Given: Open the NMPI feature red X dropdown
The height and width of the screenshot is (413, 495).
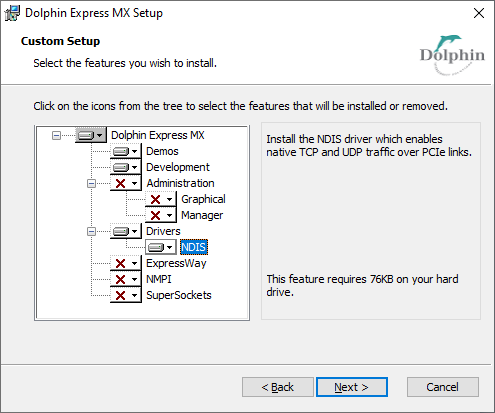Looking at the screenshot, I should tap(126, 279).
